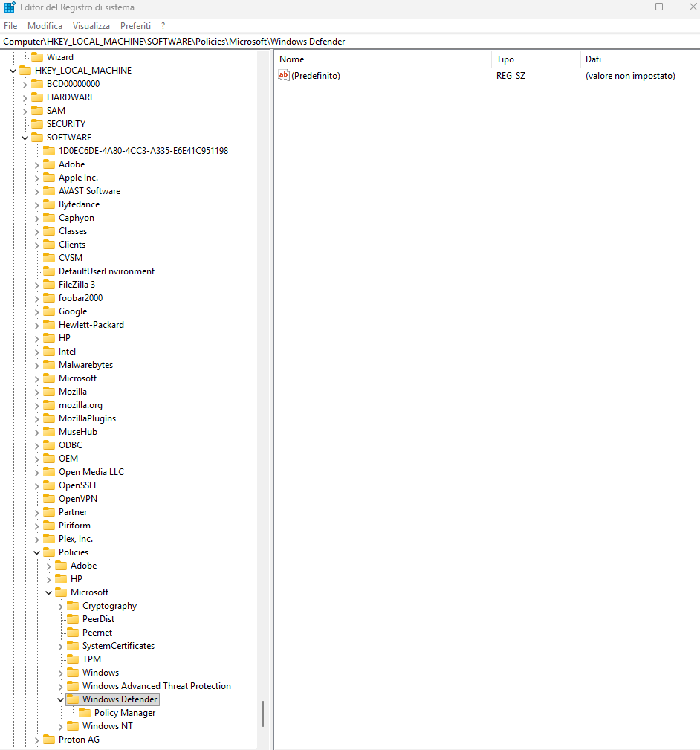Screen dimensions: 700x750
Task: Click the Google folder icon
Action: click(x=49, y=311)
